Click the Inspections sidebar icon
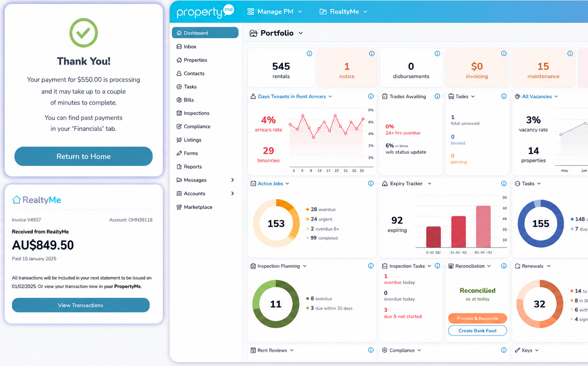The height and width of the screenshot is (366, 588). tap(179, 113)
